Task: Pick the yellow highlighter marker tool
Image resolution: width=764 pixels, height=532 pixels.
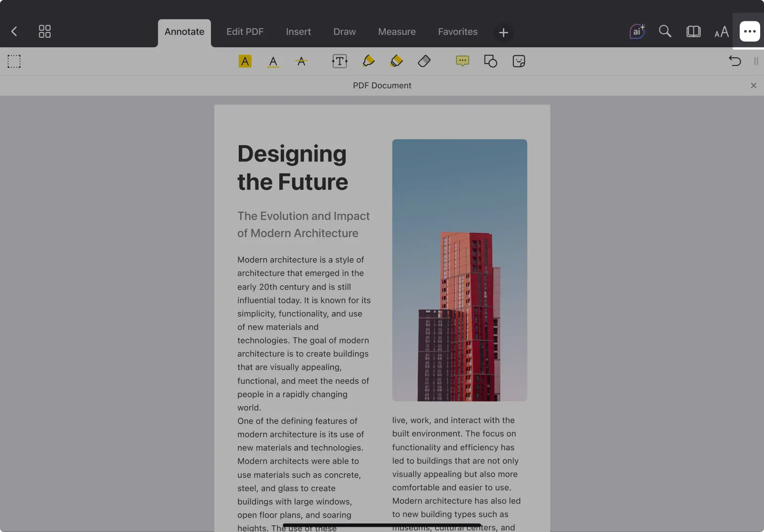Action: point(396,61)
